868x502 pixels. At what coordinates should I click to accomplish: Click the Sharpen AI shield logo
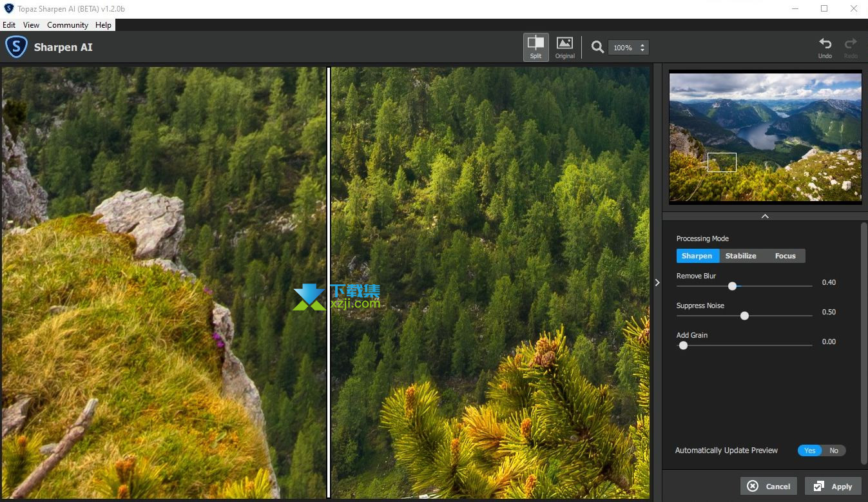tap(16, 47)
